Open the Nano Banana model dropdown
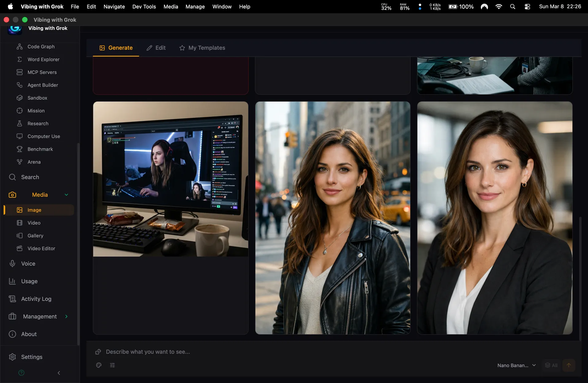This screenshot has height=383, width=588. point(517,365)
